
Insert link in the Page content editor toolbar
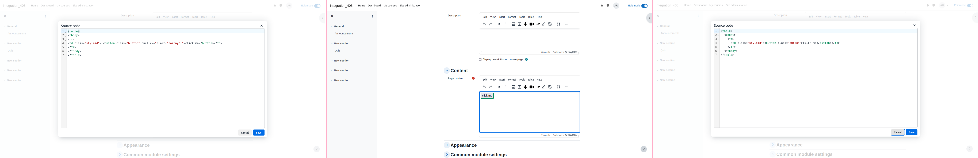click(544, 87)
